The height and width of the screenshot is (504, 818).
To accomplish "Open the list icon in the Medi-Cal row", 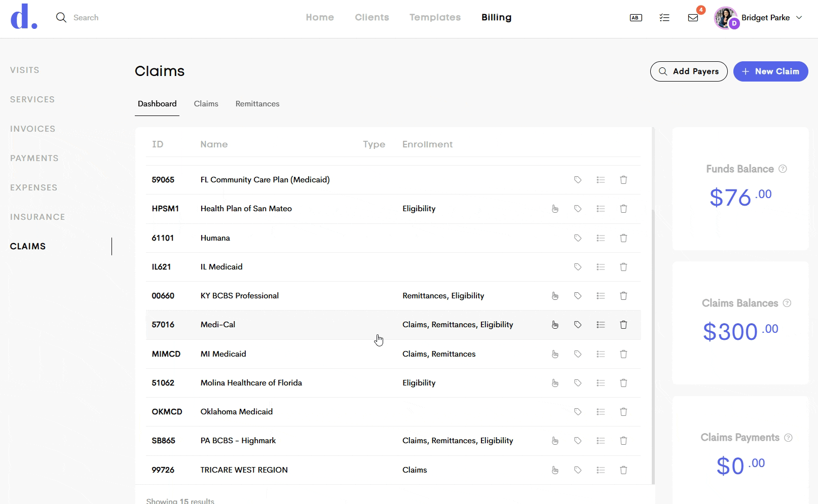I will tap(601, 325).
